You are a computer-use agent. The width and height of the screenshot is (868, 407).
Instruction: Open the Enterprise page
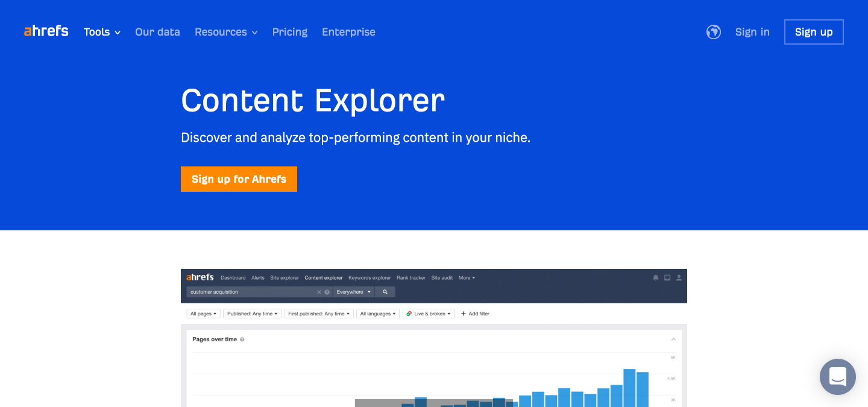348,32
